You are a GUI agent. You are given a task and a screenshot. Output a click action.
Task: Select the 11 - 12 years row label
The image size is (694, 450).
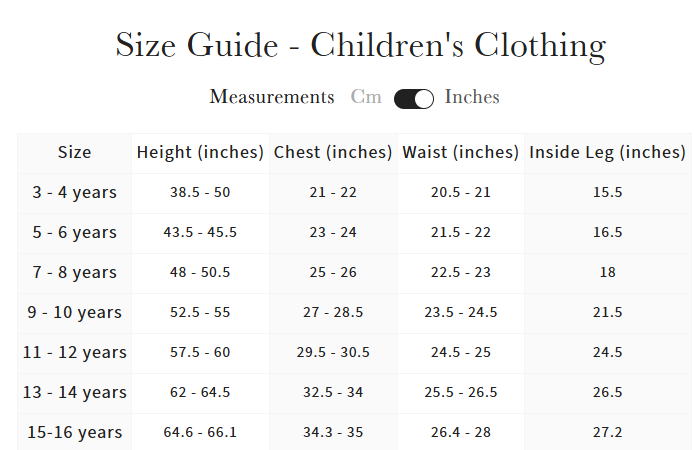(x=74, y=352)
